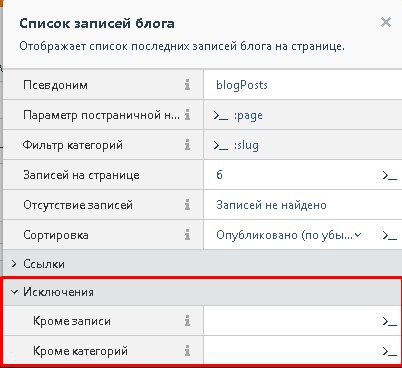
Task: Select the Кроме категорий label
Action: (80, 351)
